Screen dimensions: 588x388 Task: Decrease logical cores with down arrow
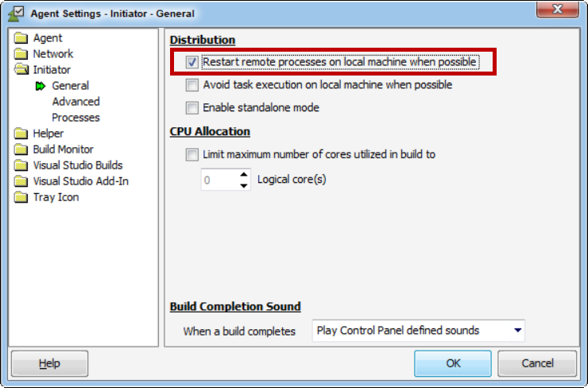click(x=244, y=185)
